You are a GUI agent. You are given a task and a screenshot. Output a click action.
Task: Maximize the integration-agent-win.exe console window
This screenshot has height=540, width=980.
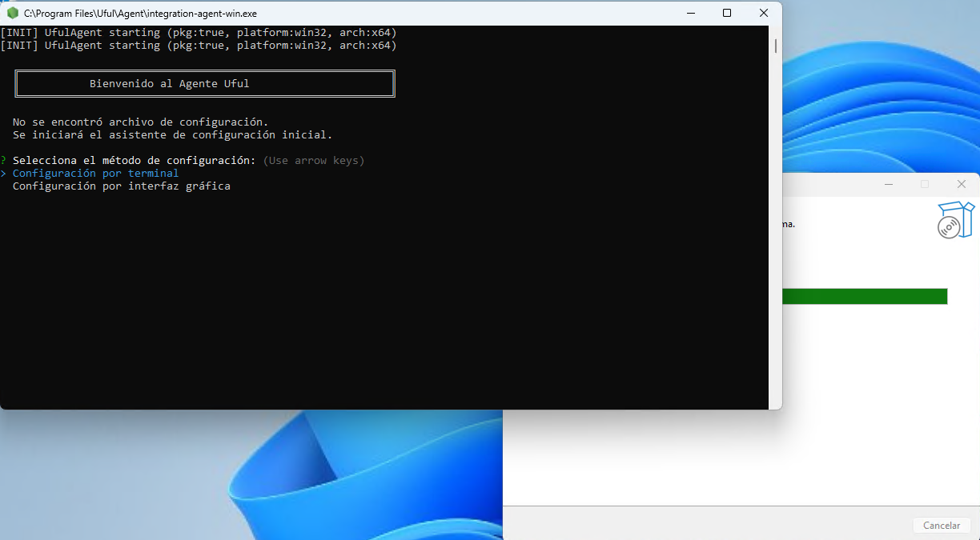pyautogui.click(x=727, y=13)
